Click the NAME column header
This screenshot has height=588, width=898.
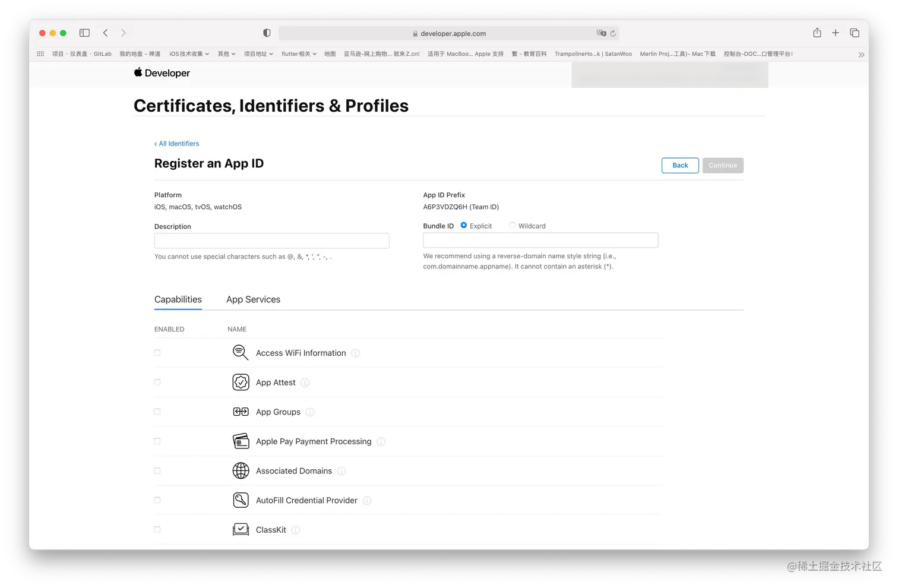tap(237, 329)
